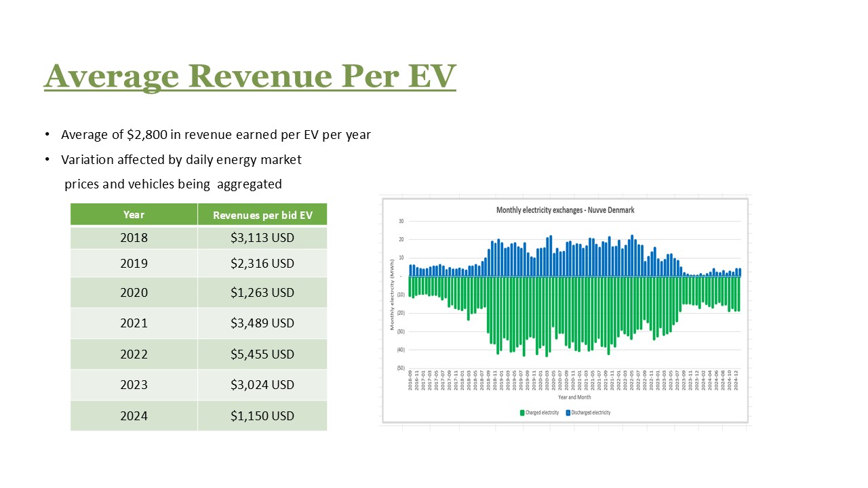Select the $5,455 USD revenue cell

[262, 354]
